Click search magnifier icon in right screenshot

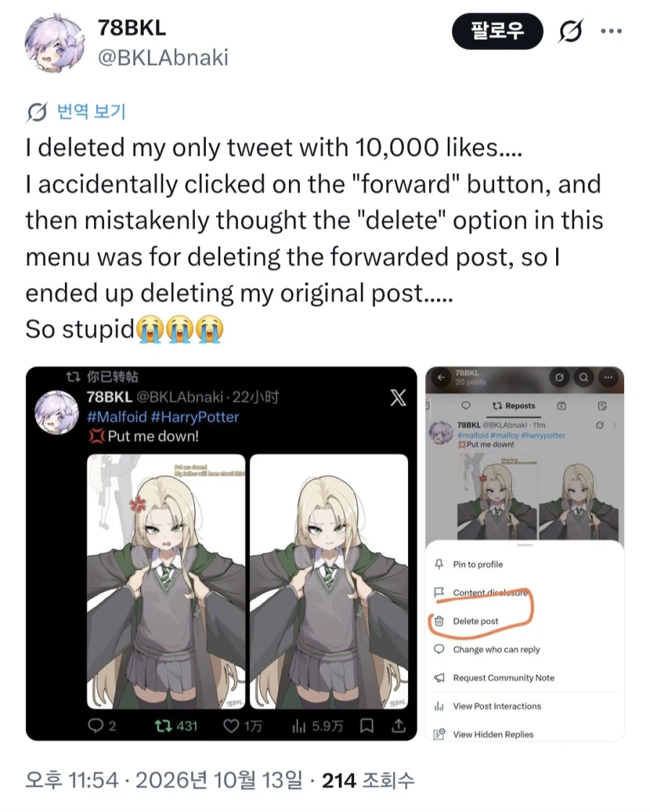[584, 377]
